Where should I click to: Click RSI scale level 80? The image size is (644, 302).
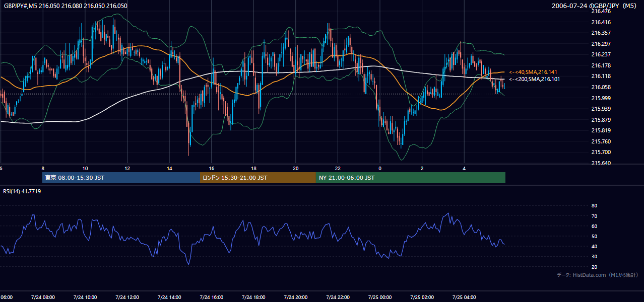pyautogui.click(x=594, y=206)
